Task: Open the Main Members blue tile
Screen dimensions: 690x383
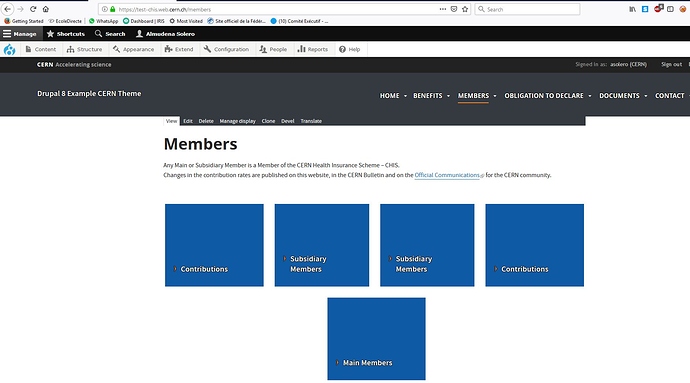Action: pyautogui.click(x=376, y=339)
